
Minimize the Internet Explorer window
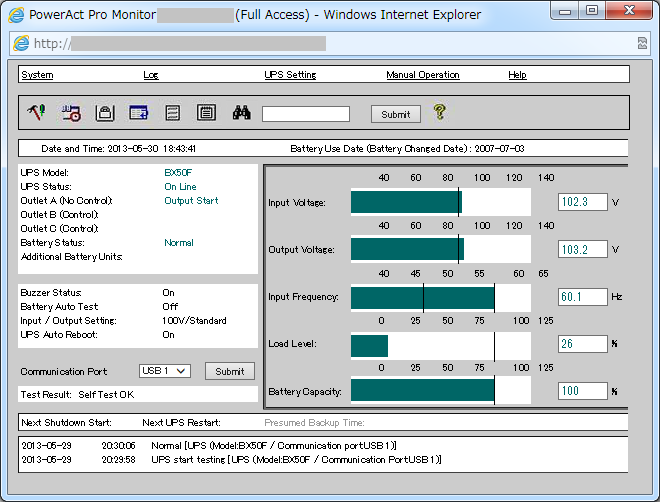(565, 11)
